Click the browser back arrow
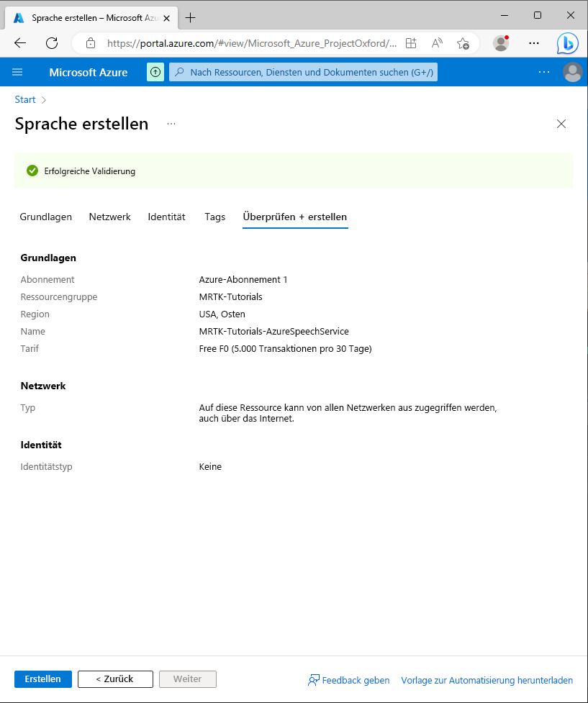588x703 pixels. click(20, 43)
